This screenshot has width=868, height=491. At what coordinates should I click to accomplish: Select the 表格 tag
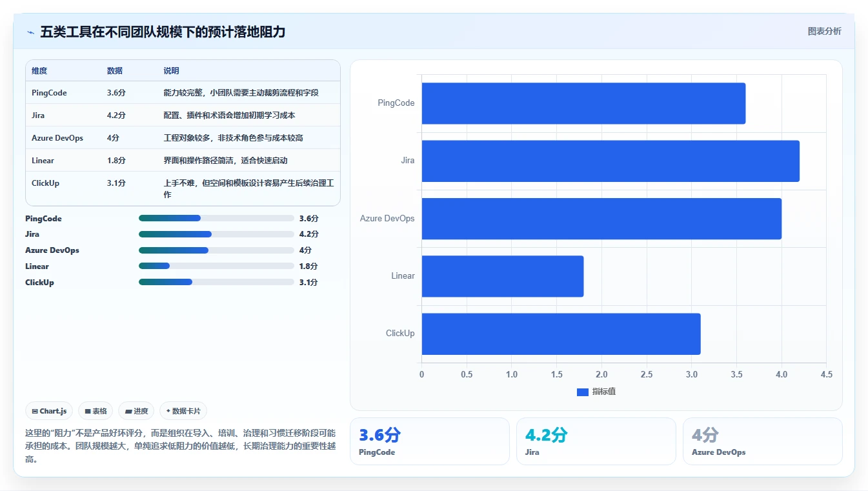[96, 411]
